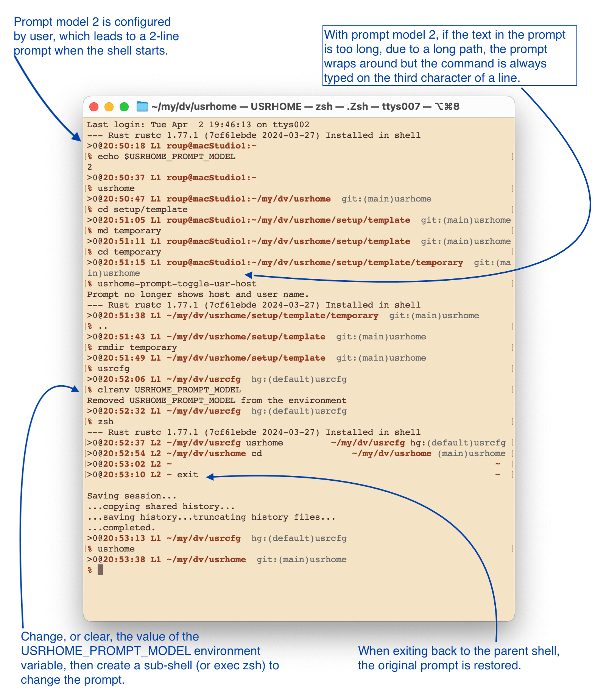Click 'usrhome-prompt-toggle-usr-host' command
The image size is (595, 700).
coord(177,284)
